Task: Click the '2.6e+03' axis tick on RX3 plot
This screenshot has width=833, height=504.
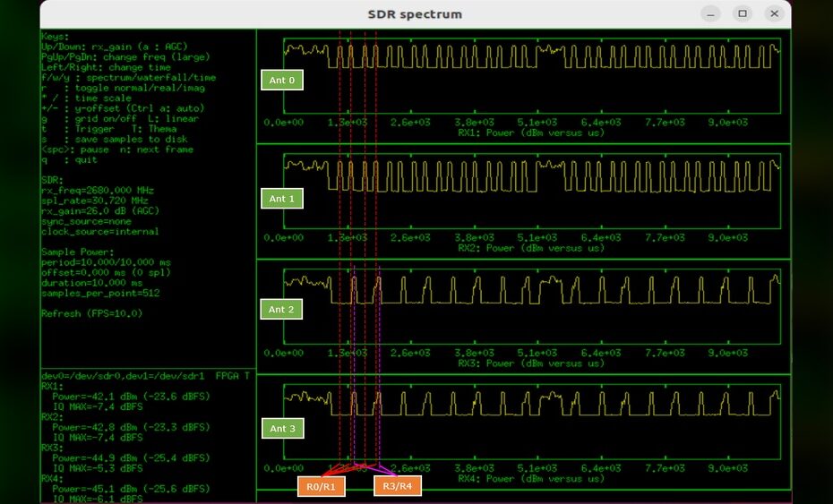Action: [x=410, y=353]
